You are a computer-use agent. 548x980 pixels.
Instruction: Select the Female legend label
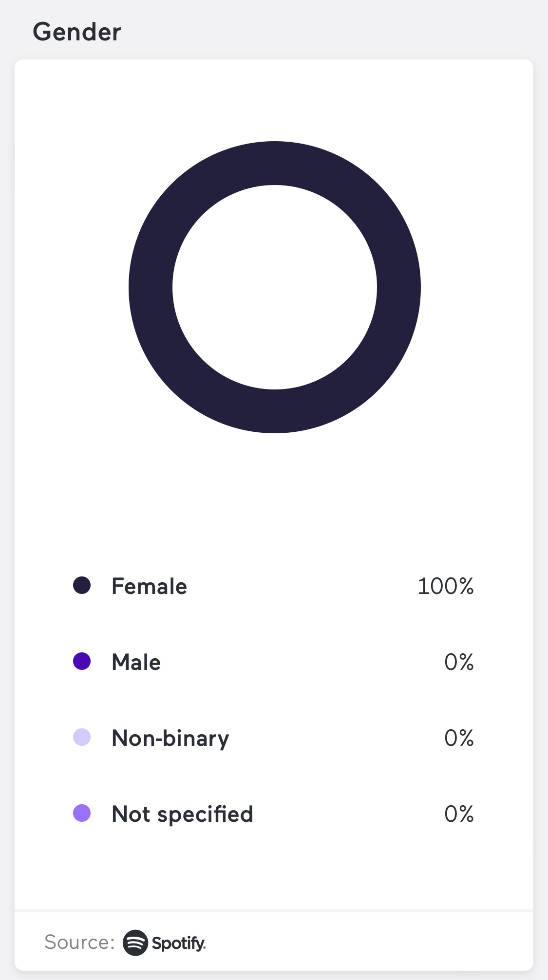click(149, 586)
